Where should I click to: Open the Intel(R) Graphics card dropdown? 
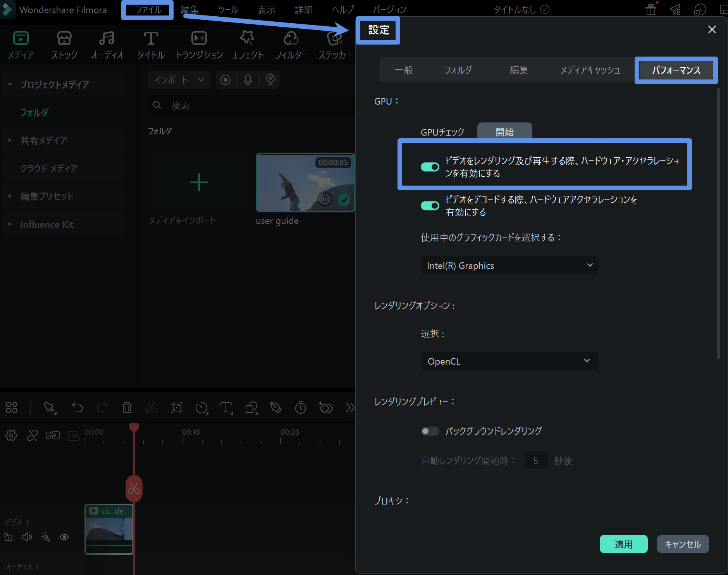[x=509, y=265]
